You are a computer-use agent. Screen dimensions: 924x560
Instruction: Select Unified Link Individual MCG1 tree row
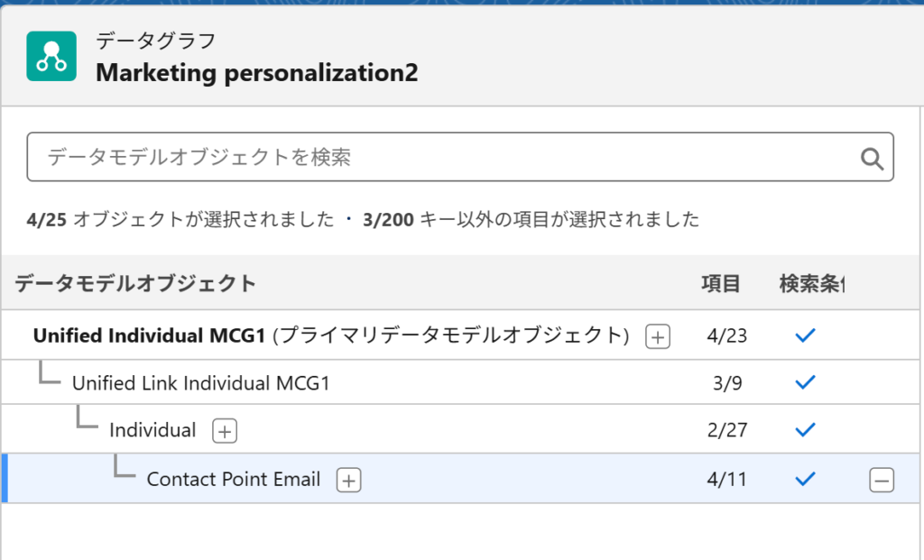(x=460, y=382)
